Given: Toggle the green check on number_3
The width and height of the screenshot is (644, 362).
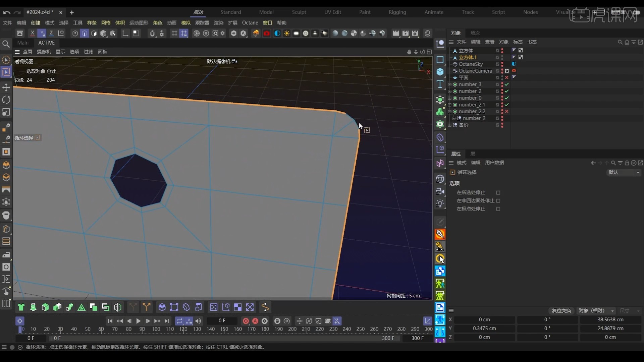Looking at the screenshot, I should click(x=507, y=84).
